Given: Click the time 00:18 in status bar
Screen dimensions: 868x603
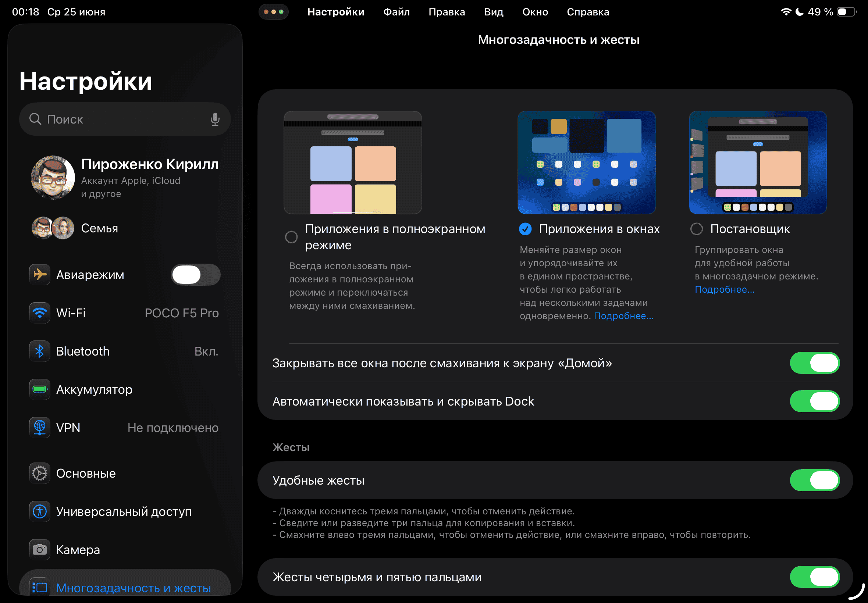Looking at the screenshot, I should 25,12.
